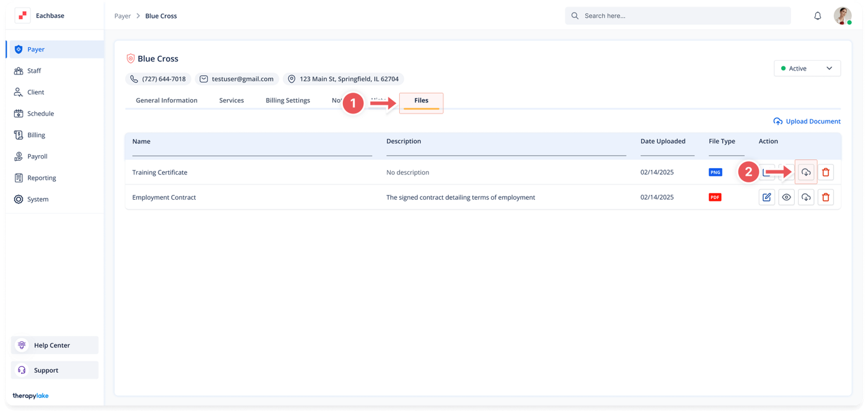Click the Eachbase logo icon
Viewport: 868px width, 415px height.
22,16
